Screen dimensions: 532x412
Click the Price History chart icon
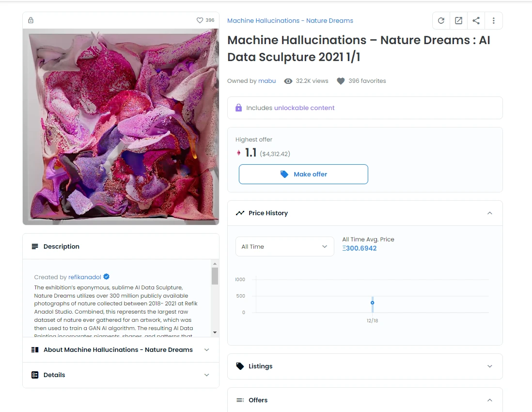[x=240, y=213]
